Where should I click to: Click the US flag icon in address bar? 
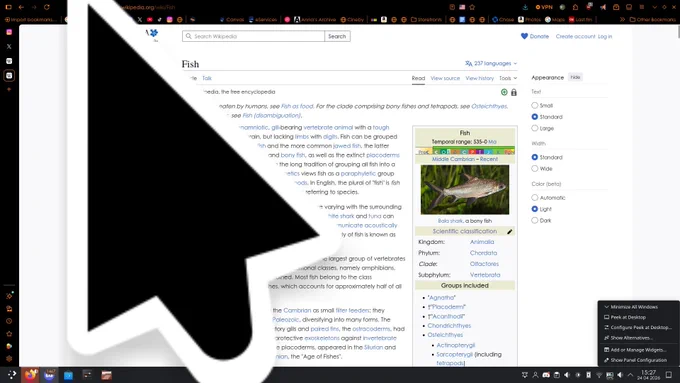tap(462, 7)
